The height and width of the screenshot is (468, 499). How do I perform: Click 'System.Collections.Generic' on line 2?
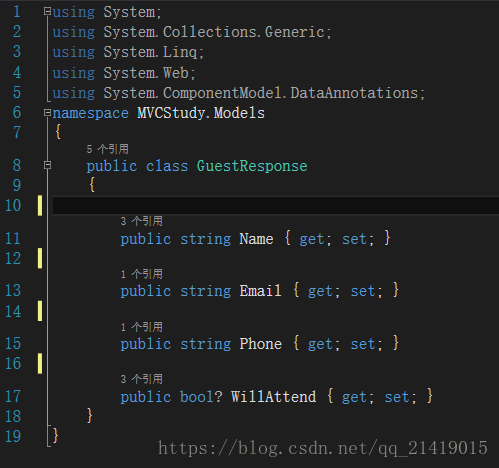coord(214,32)
